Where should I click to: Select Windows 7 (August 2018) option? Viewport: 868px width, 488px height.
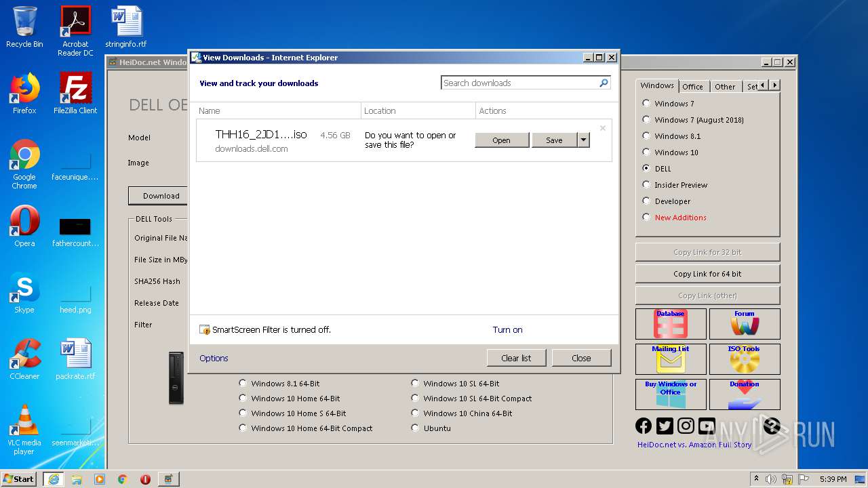646,119
